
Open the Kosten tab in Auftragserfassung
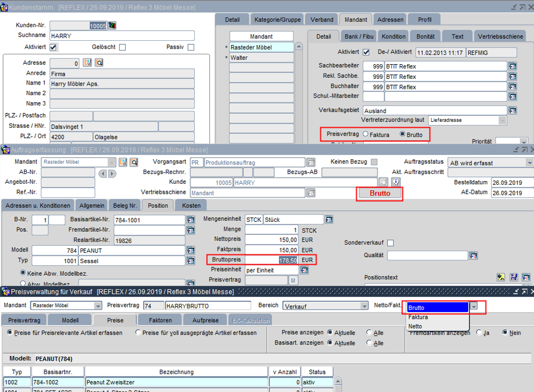point(191,206)
